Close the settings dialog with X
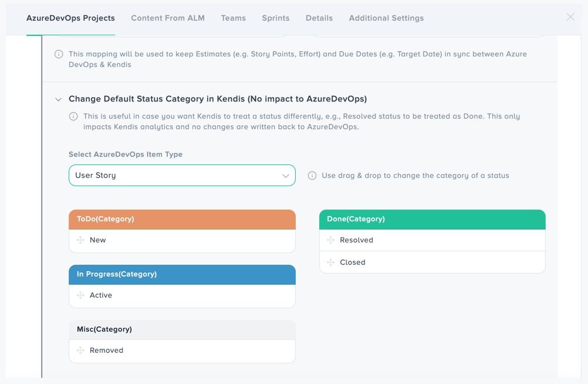The height and width of the screenshot is (384, 588). 570,17
